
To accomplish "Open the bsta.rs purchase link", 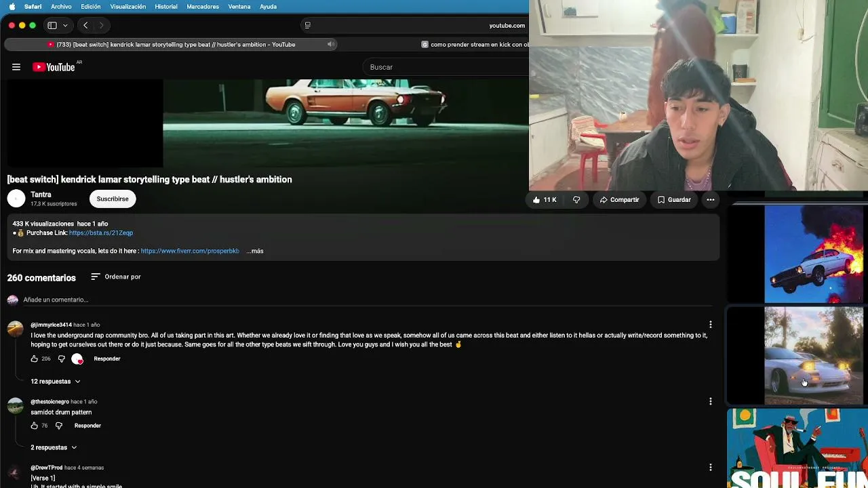I will tap(101, 233).
